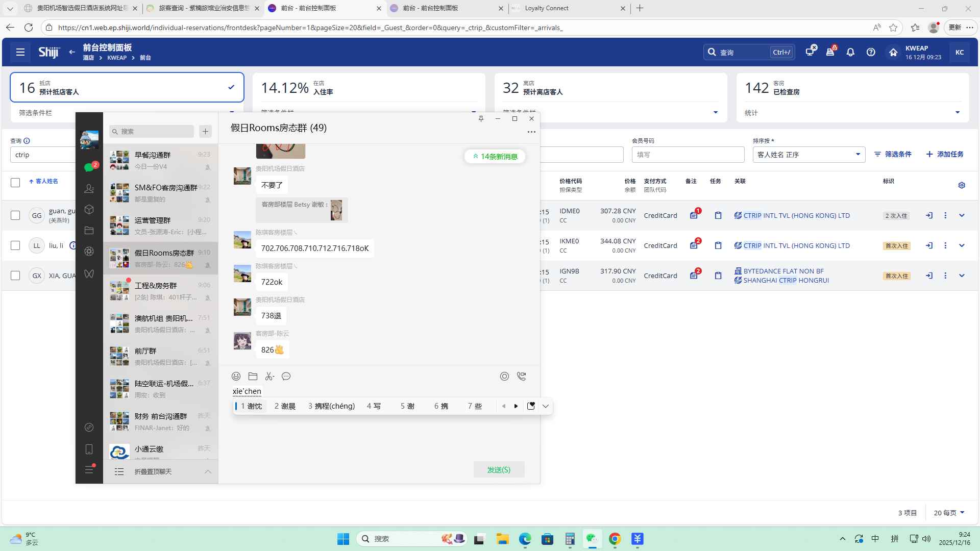The height and width of the screenshot is (551, 980).
Task: Open the sort-by dropdown
Action: pos(808,155)
